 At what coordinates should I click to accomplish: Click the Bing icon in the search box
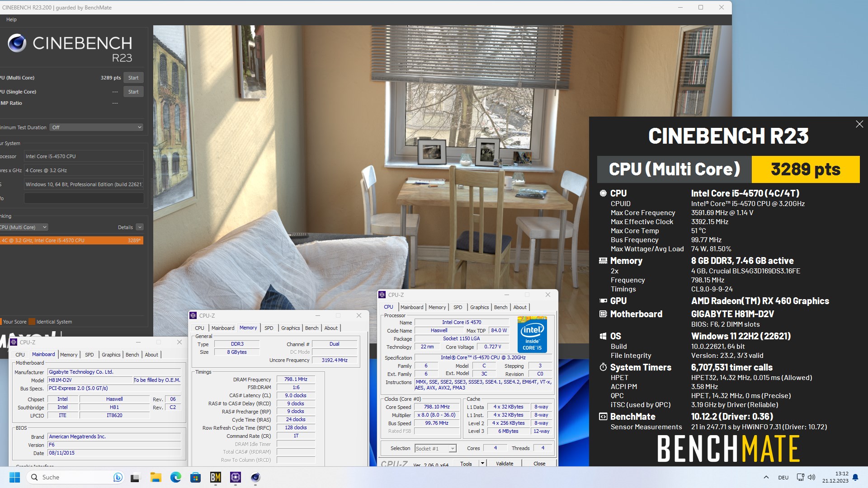[x=118, y=477]
